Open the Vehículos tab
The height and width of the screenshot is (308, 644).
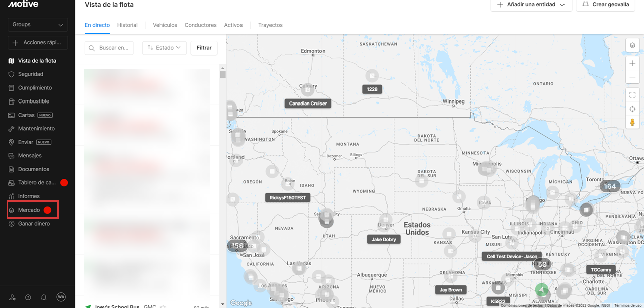coord(165,25)
